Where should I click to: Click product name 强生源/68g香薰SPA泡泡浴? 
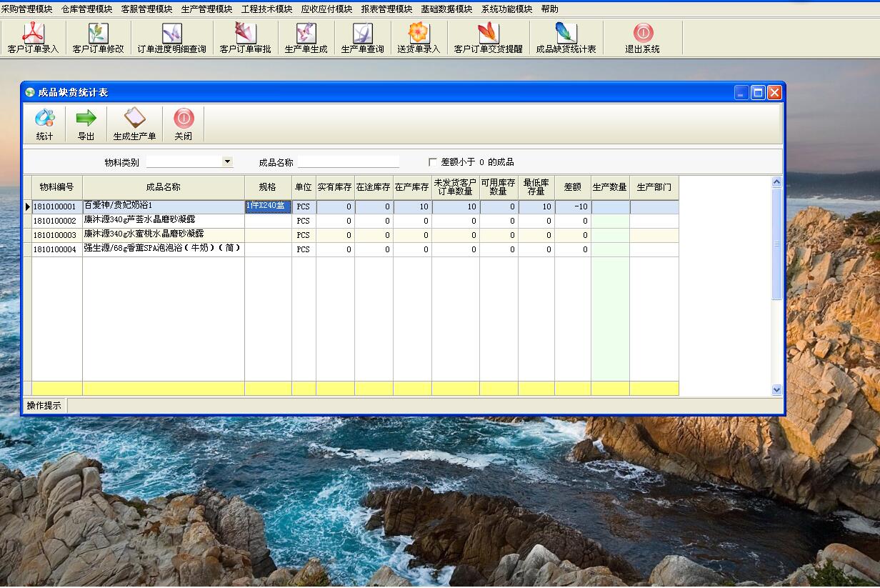(x=162, y=248)
